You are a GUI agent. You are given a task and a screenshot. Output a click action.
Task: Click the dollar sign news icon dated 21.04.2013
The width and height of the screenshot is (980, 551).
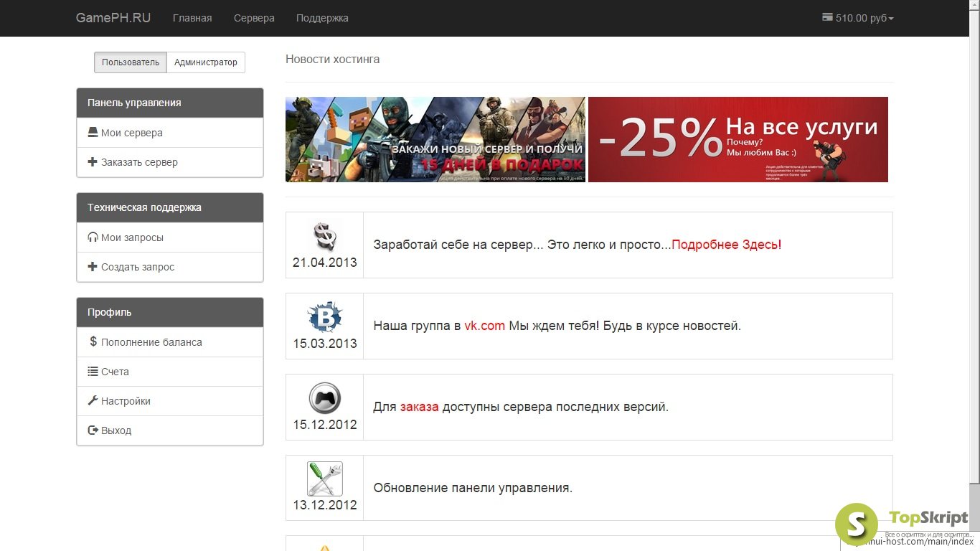click(325, 237)
